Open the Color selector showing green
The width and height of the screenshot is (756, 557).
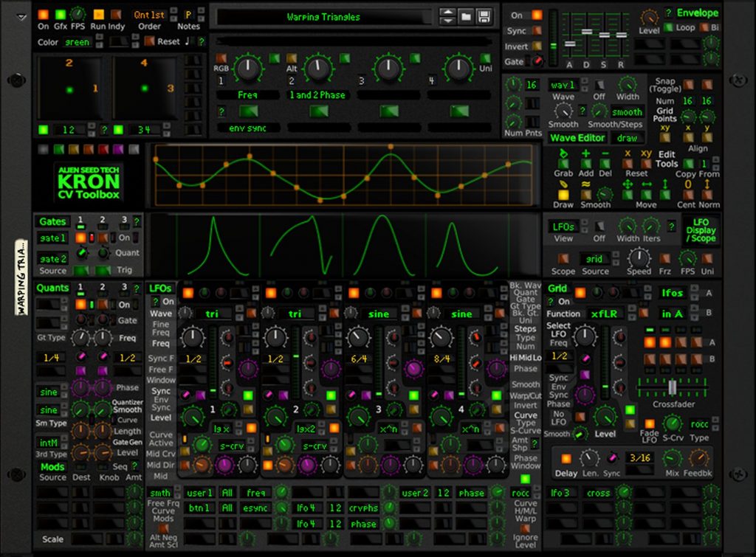77,42
